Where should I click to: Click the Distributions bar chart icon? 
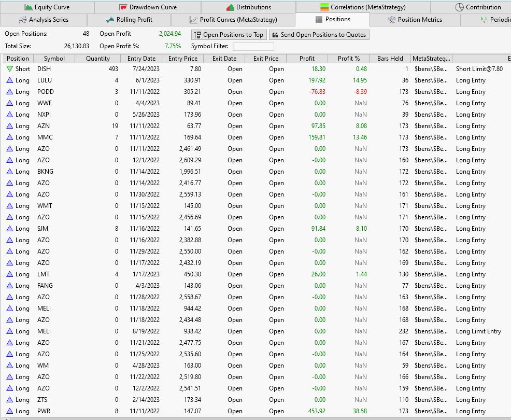click(x=230, y=7)
